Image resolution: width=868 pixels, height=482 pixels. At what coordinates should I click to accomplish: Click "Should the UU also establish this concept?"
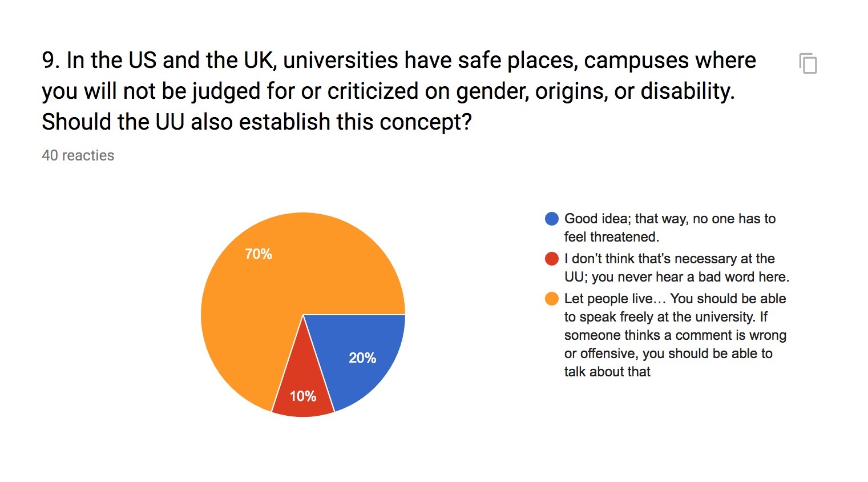coord(257,122)
